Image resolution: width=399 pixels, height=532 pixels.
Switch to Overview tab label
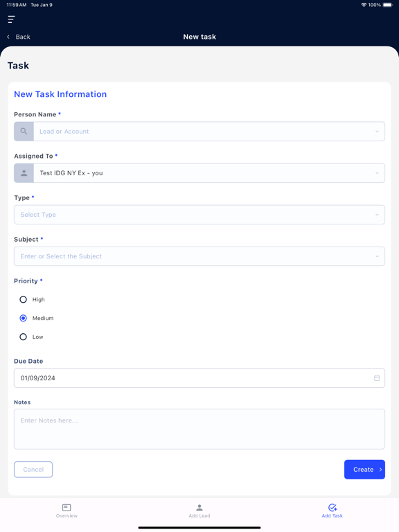click(x=66, y=515)
